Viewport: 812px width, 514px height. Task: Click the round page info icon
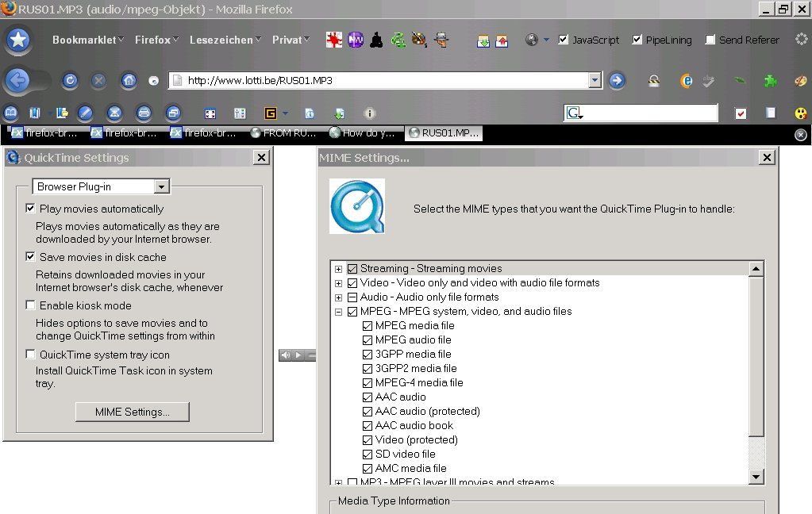369,113
